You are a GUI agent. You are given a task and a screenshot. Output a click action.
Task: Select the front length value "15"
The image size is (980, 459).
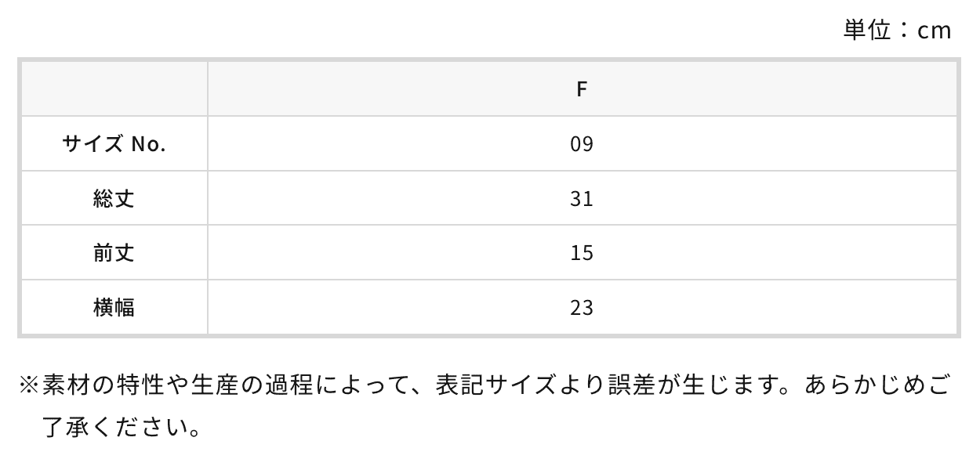coord(582,253)
